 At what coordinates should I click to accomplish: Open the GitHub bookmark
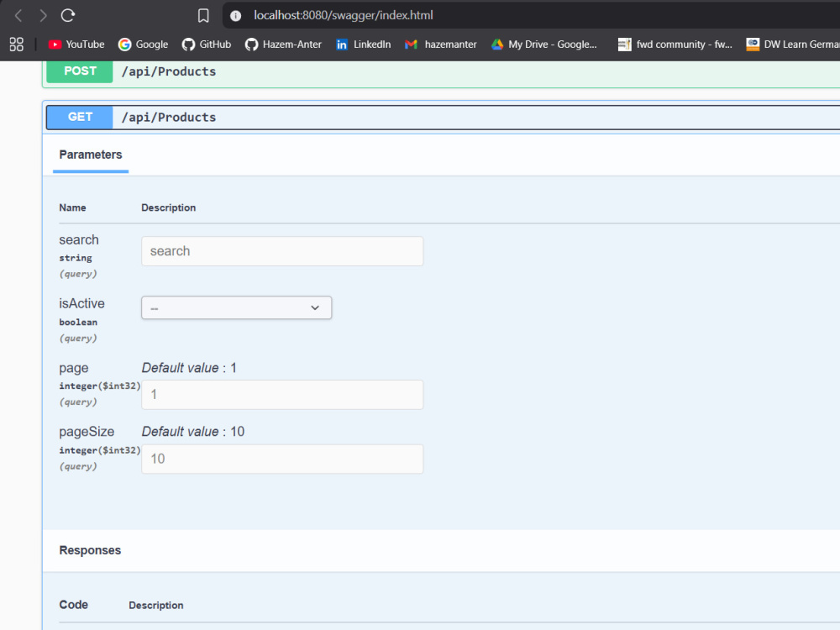(x=207, y=45)
